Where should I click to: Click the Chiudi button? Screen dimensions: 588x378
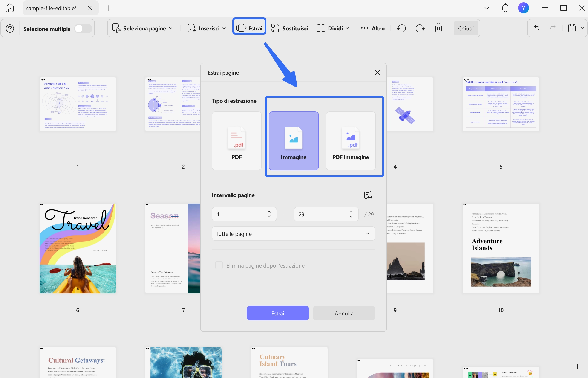(466, 29)
